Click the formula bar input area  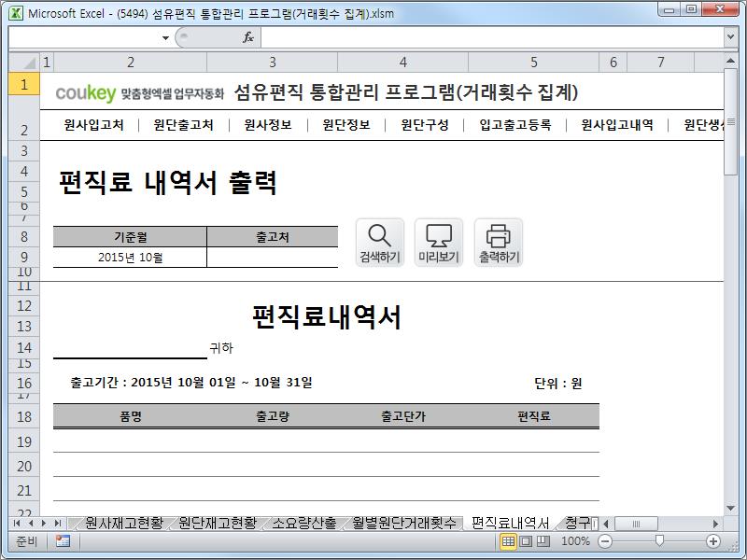pyautogui.click(x=492, y=37)
